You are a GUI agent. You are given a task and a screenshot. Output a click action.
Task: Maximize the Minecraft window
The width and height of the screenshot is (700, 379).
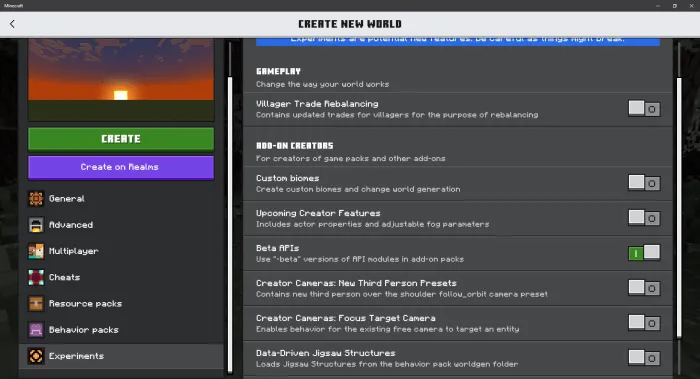675,5
